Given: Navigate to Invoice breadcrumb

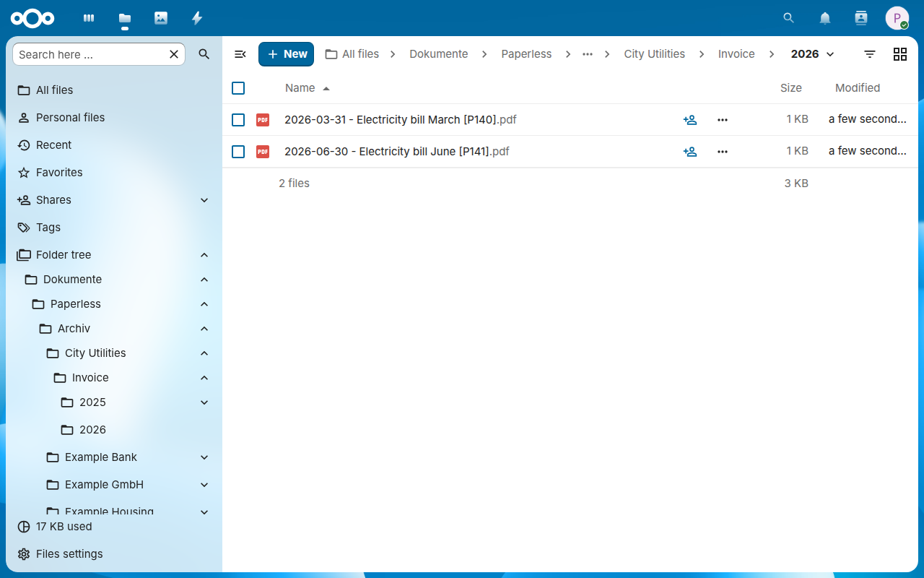Looking at the screenshot, I should (x=736, y=54).
